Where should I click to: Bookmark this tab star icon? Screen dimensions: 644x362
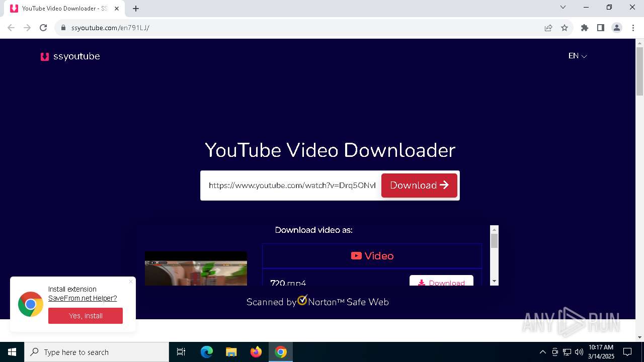pyautogui.click(x=565, y=28)
